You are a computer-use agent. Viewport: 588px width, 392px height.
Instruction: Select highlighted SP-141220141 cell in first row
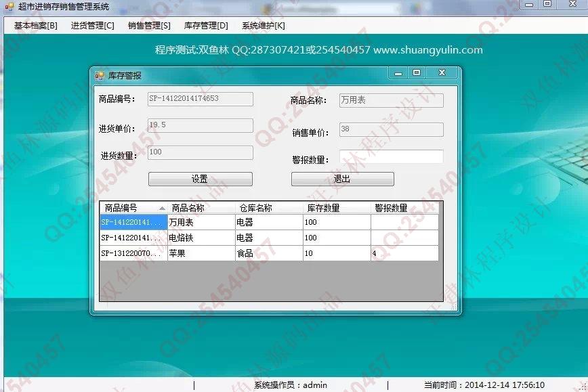[134, 222]
